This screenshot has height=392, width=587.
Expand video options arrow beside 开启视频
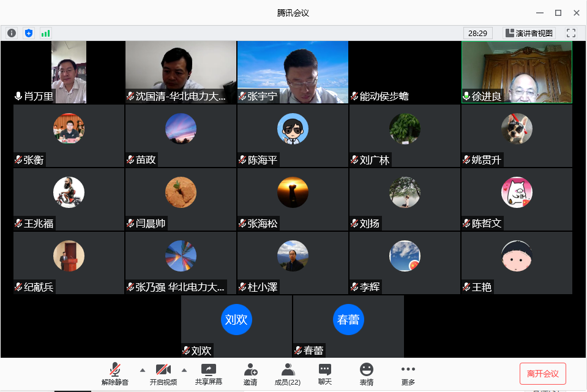tap(184, 370)
